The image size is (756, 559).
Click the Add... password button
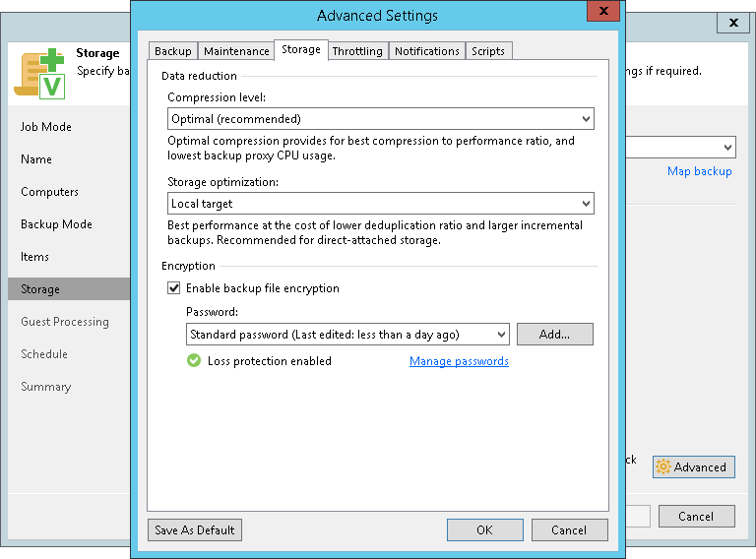point(554,335)
